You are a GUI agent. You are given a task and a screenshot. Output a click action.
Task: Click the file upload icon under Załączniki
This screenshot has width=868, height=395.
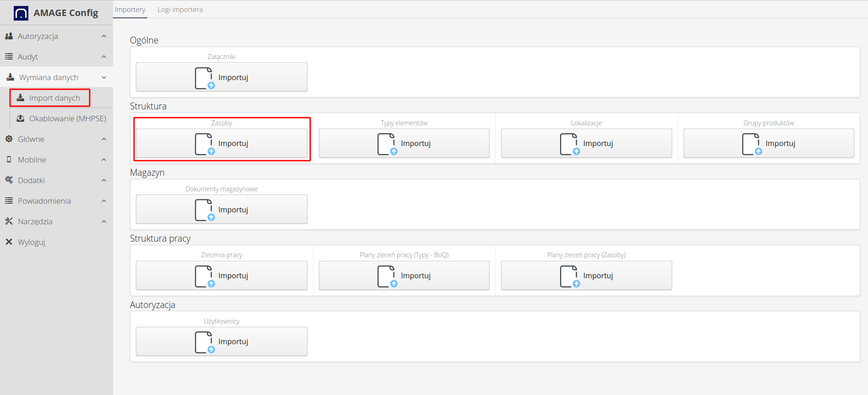(204, 78)
